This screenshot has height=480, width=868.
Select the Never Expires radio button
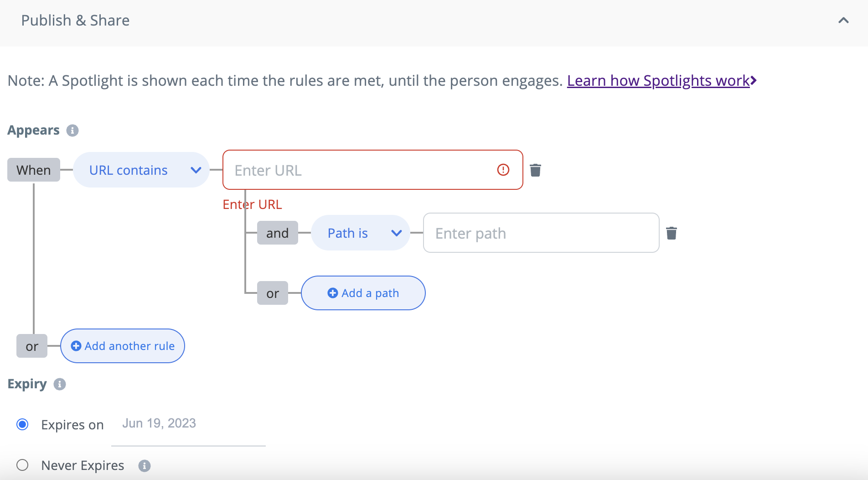click(x=22, y=465)
